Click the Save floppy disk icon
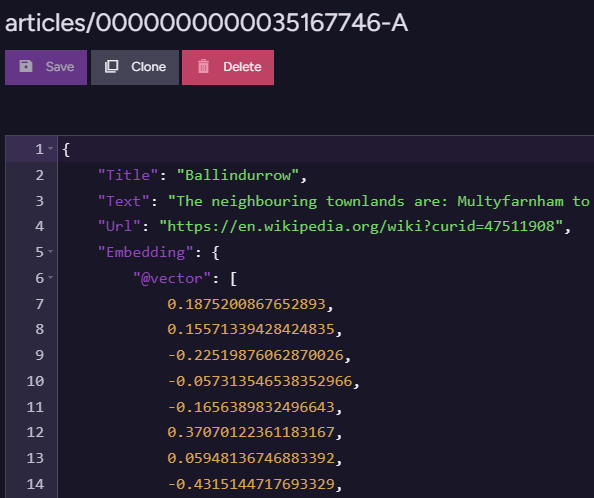The image size is (594, 498). point(26,66)
